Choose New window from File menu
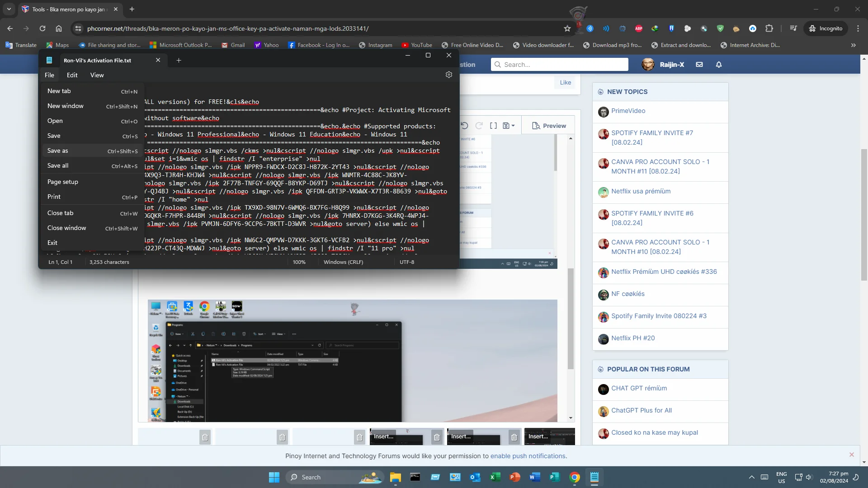Image resolution: width=868 pixels, height=488 pixels. (93, 106)
